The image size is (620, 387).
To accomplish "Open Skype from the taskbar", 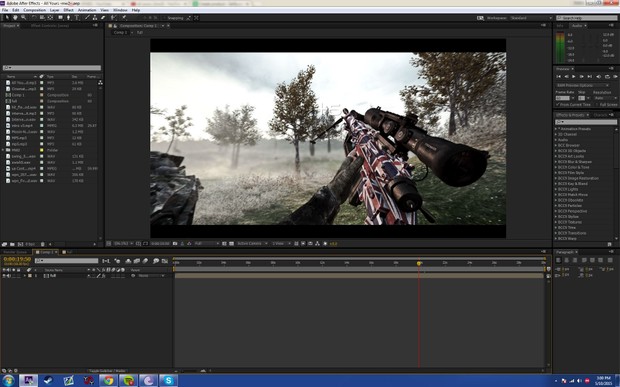I will [168, 380].
